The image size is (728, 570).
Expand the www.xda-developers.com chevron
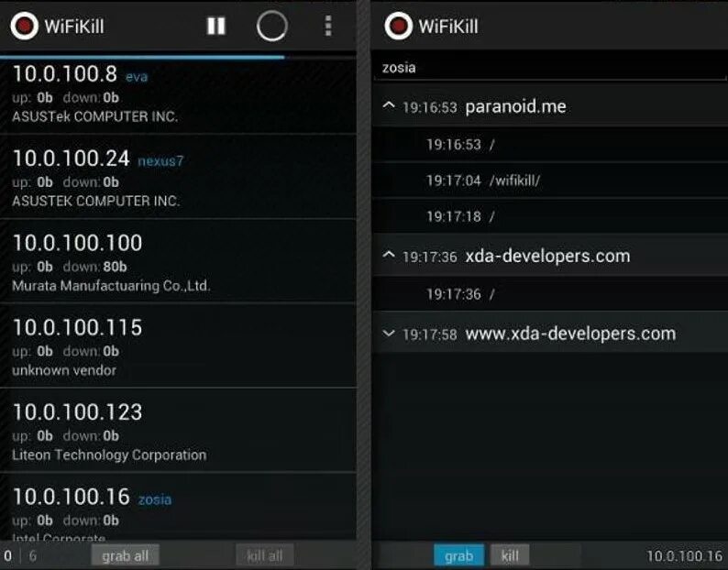tap(389, 334)
